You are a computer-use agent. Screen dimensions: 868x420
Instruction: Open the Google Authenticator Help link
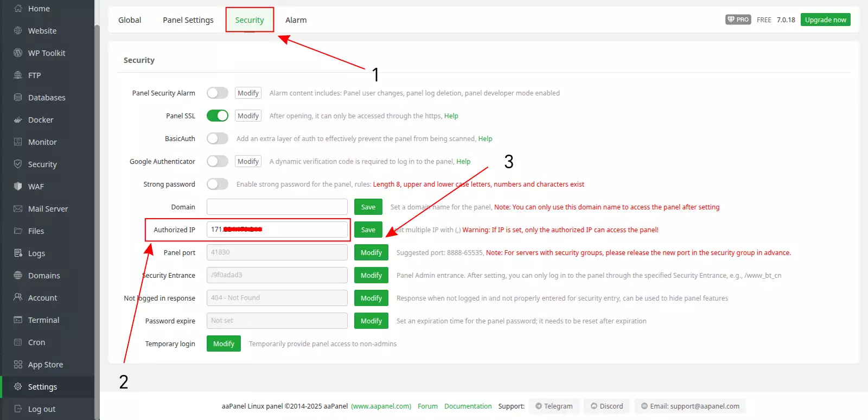463,162
